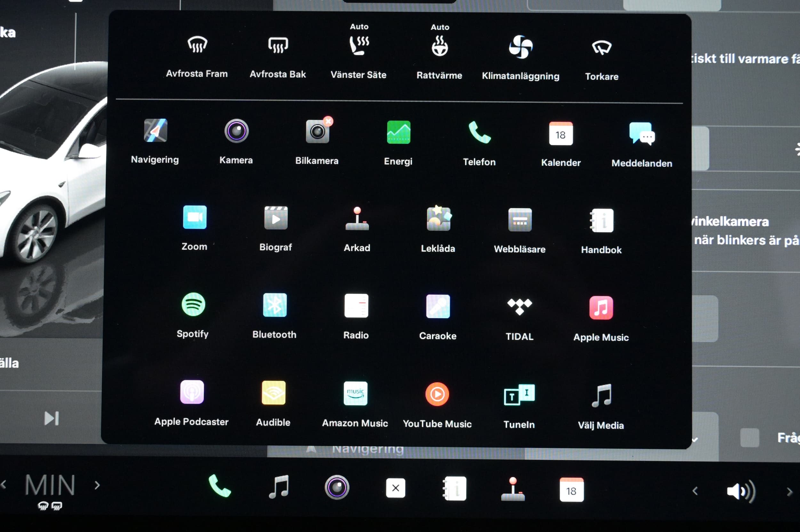Launch Audible

click(273, 403)
